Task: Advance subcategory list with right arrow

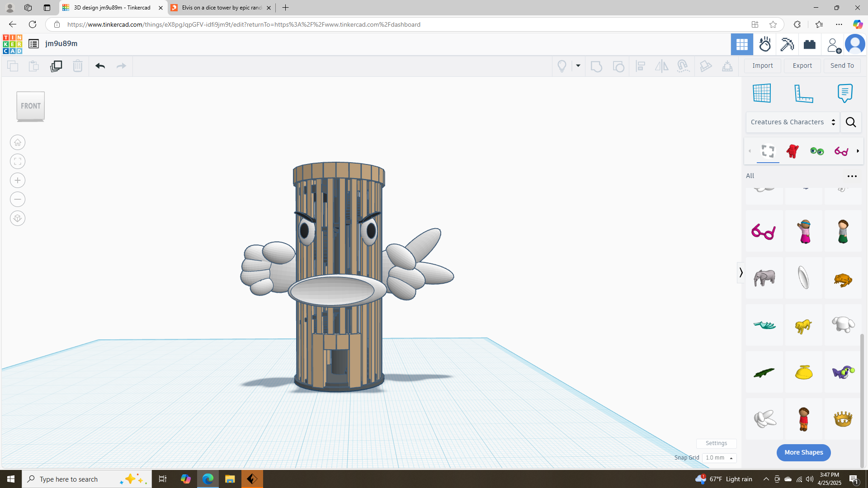Action: 858,151
